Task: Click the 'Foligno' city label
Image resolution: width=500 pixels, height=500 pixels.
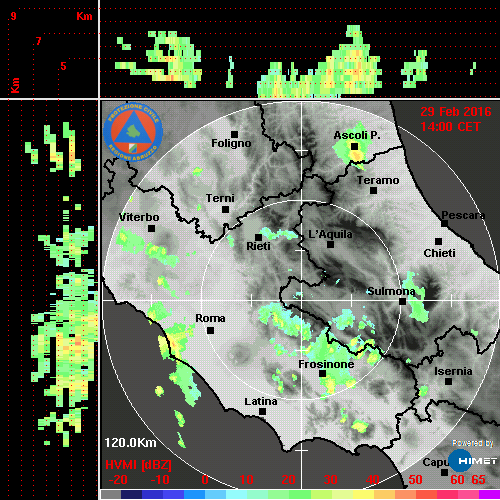Action: click(x=231, y=143)
